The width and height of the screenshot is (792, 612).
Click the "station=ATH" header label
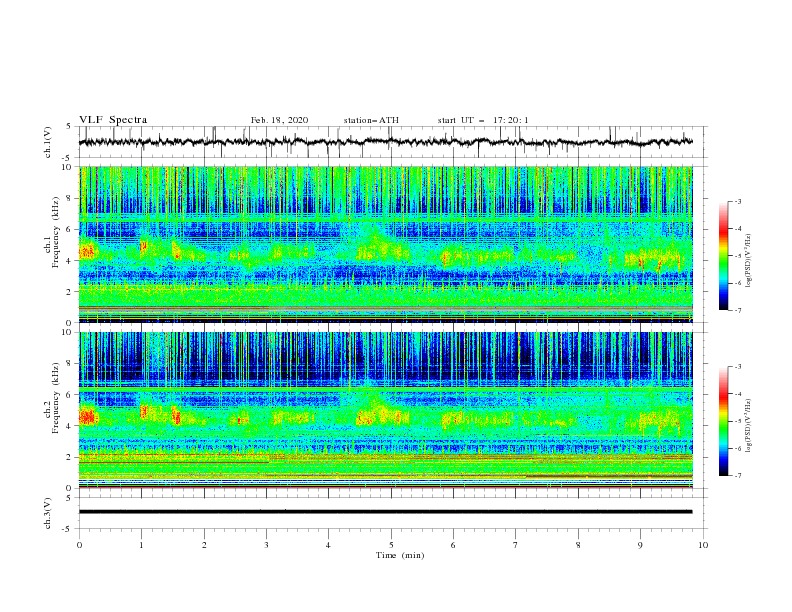click(371, 120)
